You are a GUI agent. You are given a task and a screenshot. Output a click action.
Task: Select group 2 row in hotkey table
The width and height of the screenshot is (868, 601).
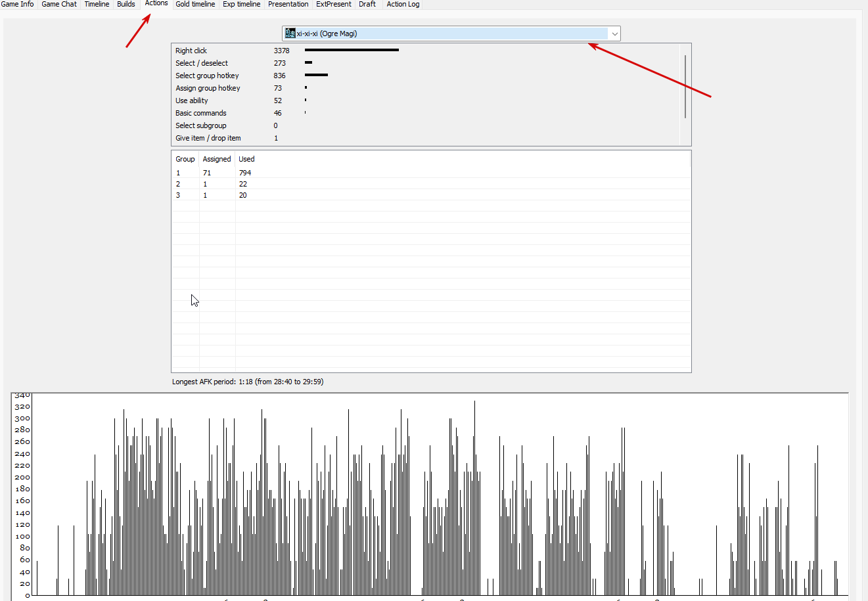point(431,184)
